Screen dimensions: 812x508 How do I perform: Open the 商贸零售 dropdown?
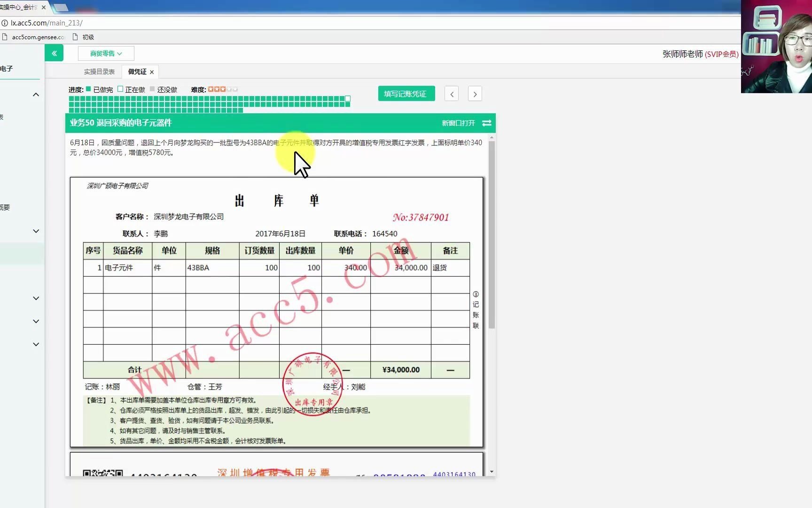click(106, 53)
